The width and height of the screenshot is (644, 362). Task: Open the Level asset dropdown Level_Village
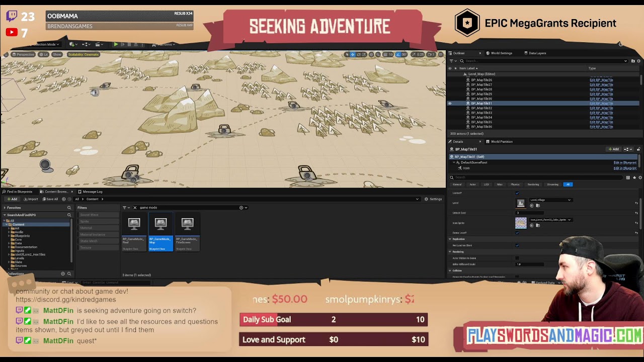point(550,200)
